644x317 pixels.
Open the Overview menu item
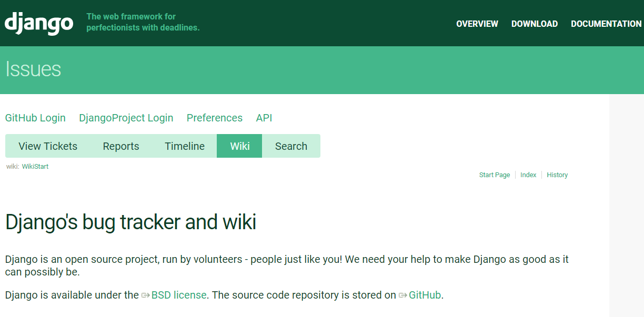coord(477,24)
